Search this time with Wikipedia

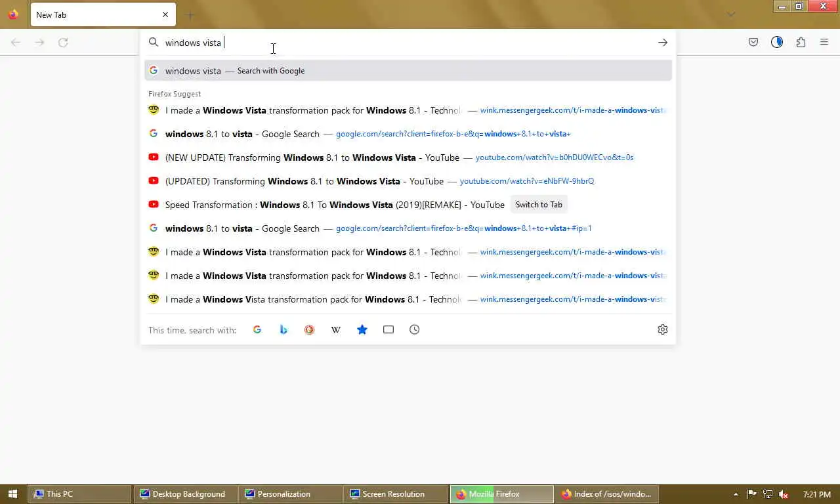tap(336, 329)
